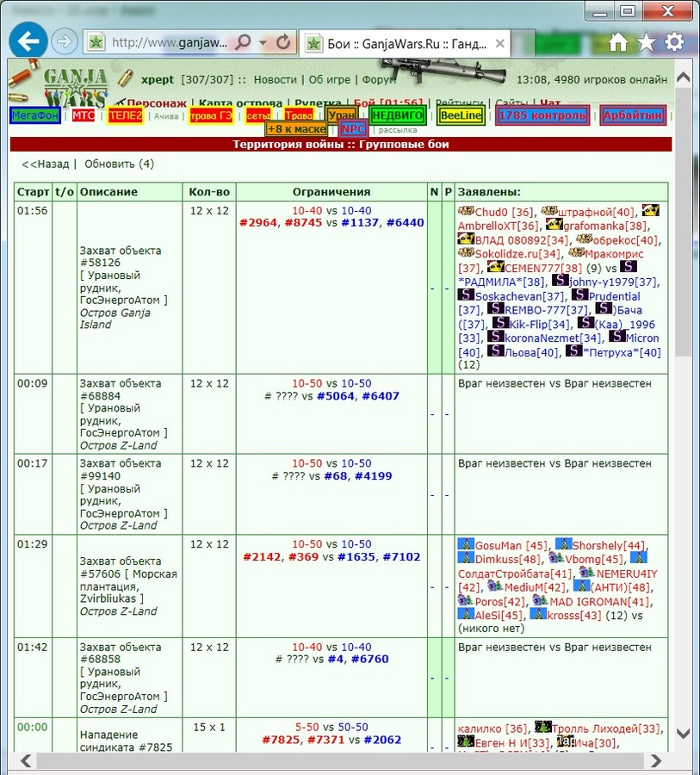Open syndicate #7102 link
The width and height of the screenshot is (700, 775).
click(x=401, y=557)
